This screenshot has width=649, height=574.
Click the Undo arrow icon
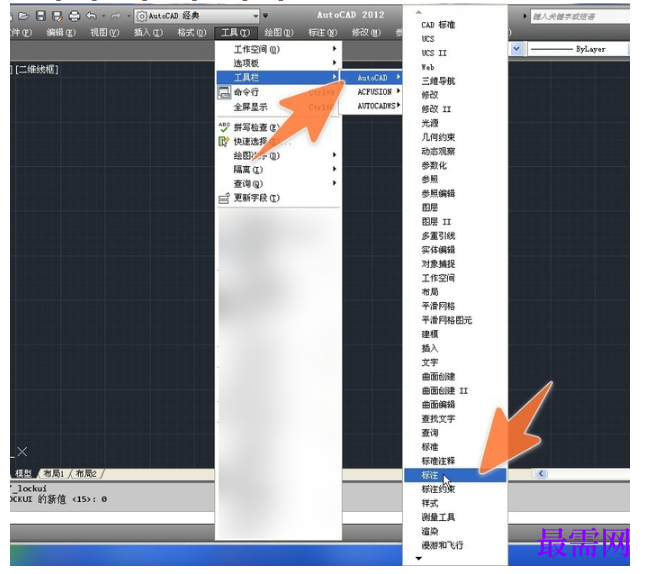[91, 16]
